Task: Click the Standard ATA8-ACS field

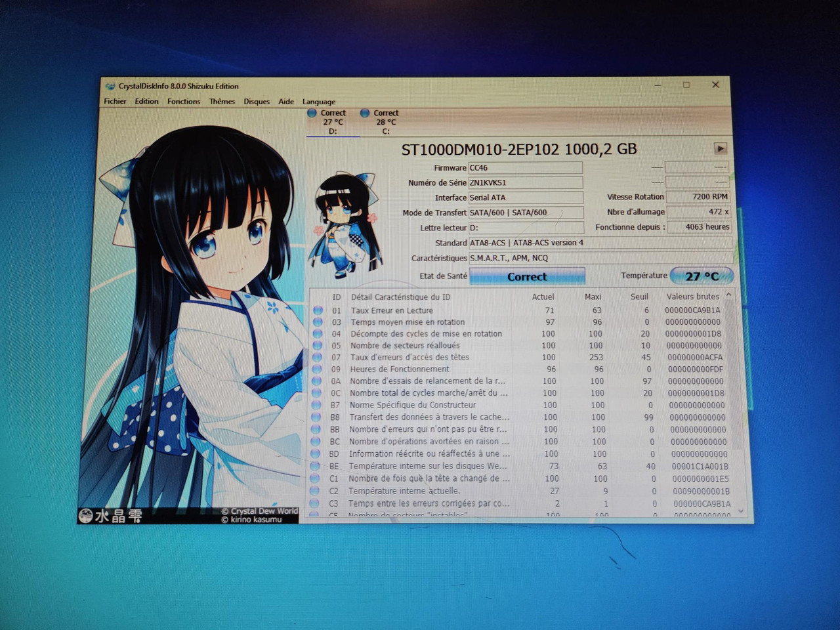Action: 600,243
